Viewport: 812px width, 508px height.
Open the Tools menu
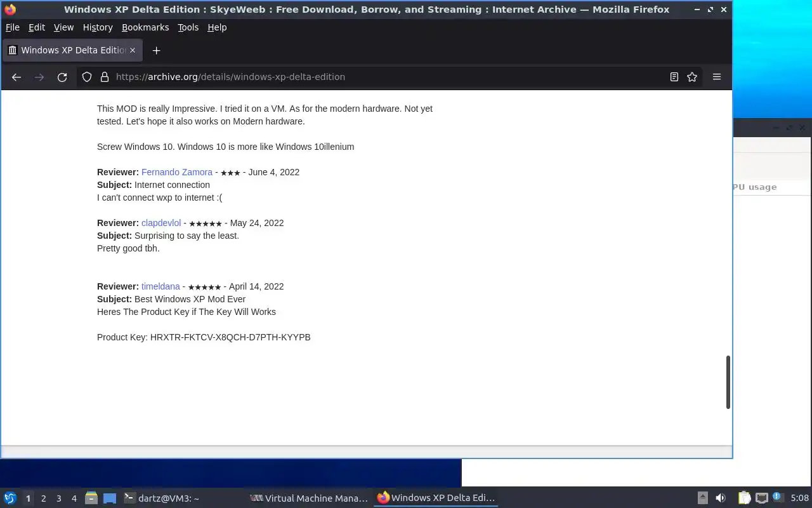tap(188, 27)
